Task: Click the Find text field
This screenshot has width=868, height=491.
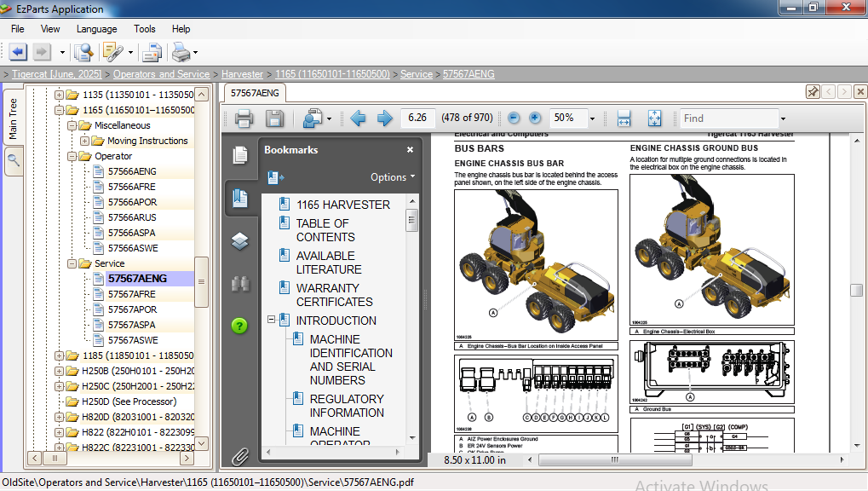Action: [x=729, y=118]
